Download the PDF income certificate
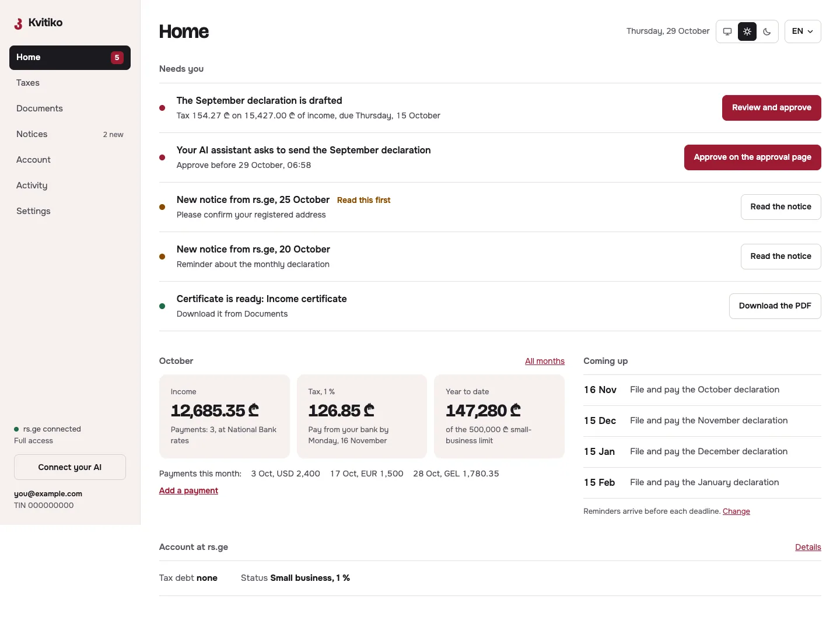Screen dimensions: 840x624 pyautogui.click(x=775, y=306)
